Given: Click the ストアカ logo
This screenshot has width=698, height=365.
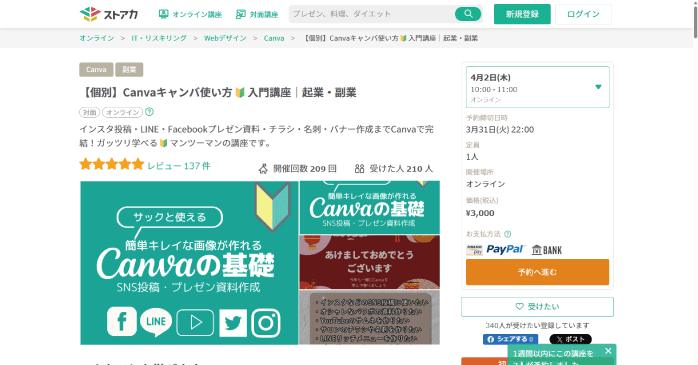Looking at the screenshot, I should coord(109,14).
